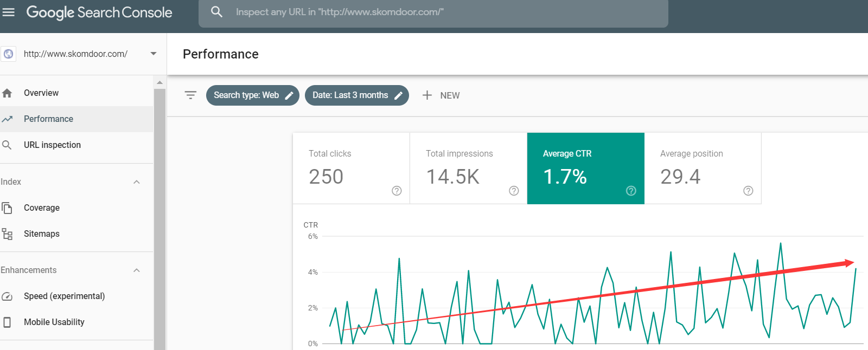Screen dimensions: 868x350
Task: Go to Overview in sidebar
Action: tap(77, 93)
